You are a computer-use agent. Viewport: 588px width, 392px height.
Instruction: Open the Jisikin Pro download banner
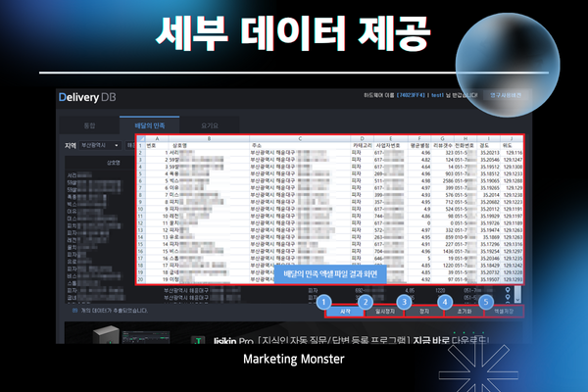(294, 334)
